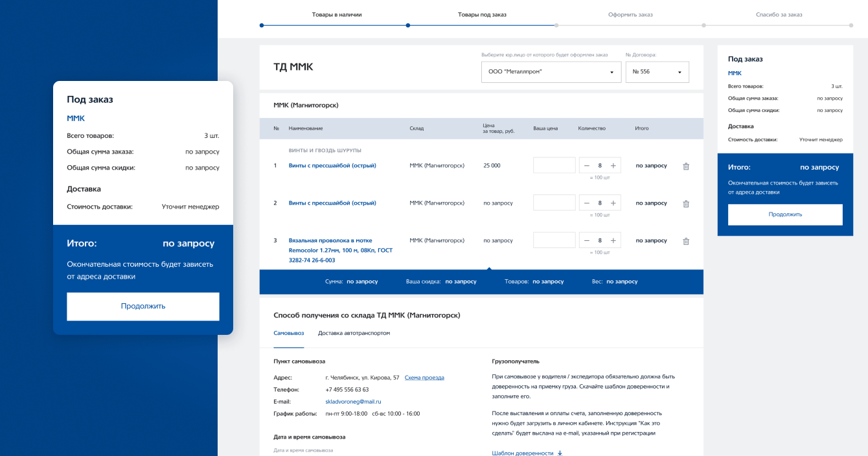Decrease quantity of Вязальная проволока with minus
The width and height of the screenshot is (868, 456).
[x=587, y=241]
